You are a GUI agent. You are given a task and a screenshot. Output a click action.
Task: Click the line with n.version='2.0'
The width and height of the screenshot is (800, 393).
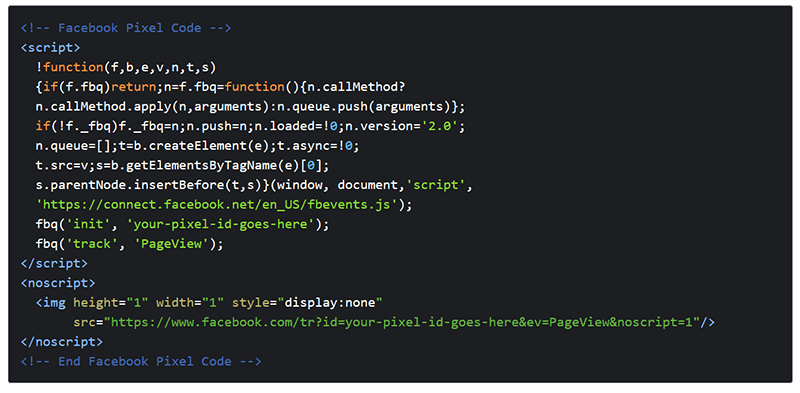click(251, 126)
